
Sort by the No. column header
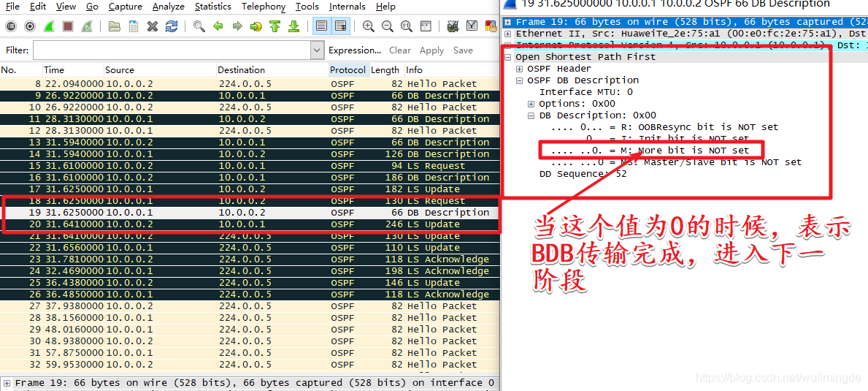(21, 69)
